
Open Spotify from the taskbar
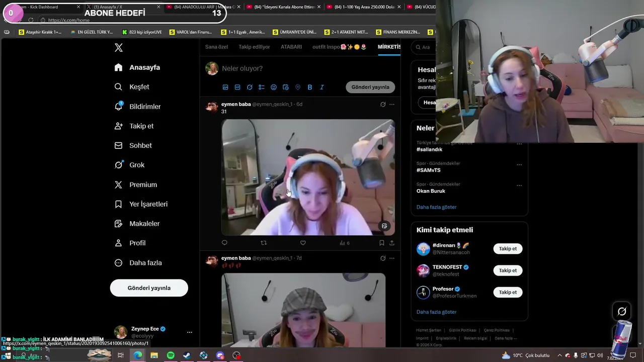click(171, 355)
